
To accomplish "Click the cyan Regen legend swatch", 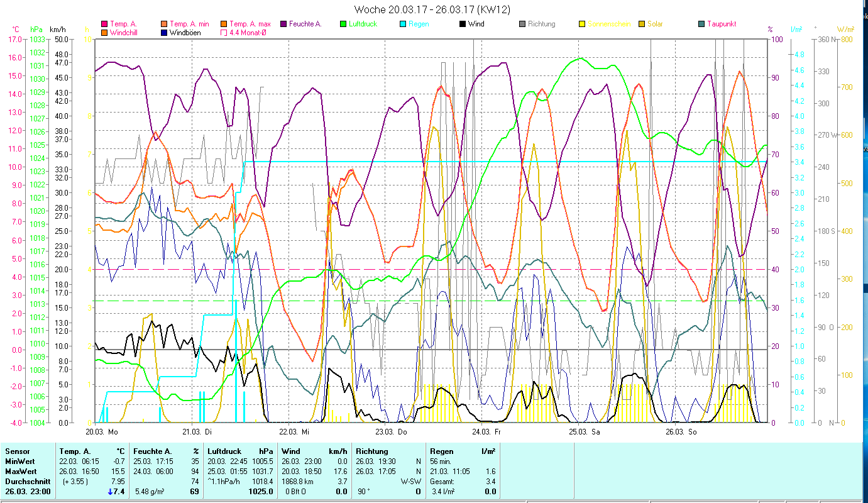I will click(x=403, y=25).
